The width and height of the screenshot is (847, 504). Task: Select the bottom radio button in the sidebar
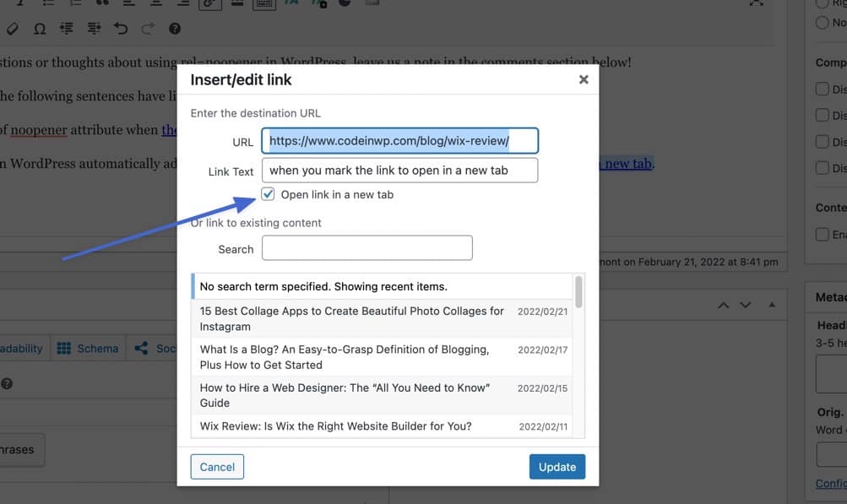(820, 23)
